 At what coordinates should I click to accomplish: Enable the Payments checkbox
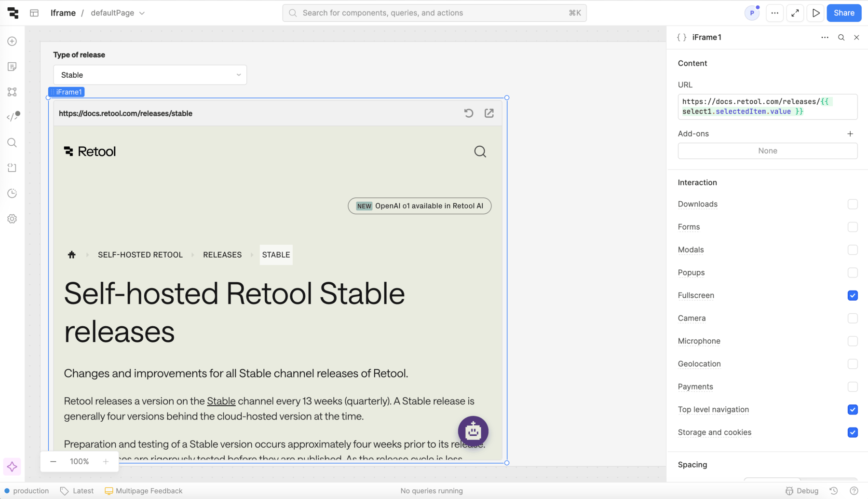[853, 387]
